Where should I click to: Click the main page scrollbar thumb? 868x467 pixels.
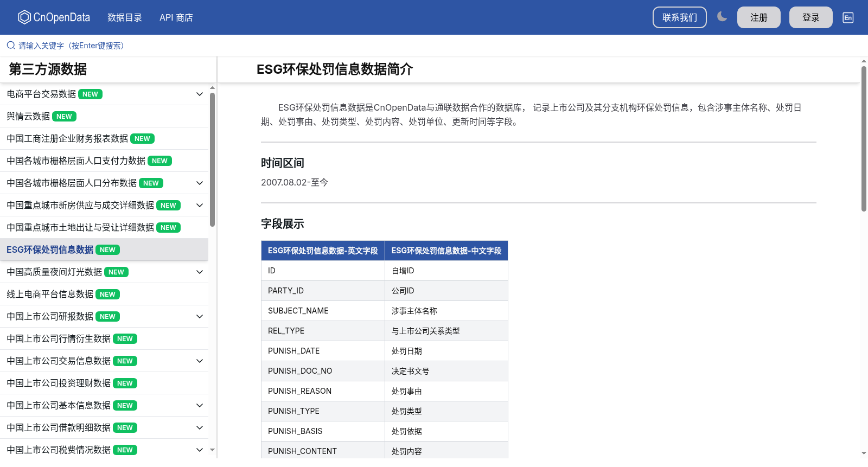click(864, 139)
